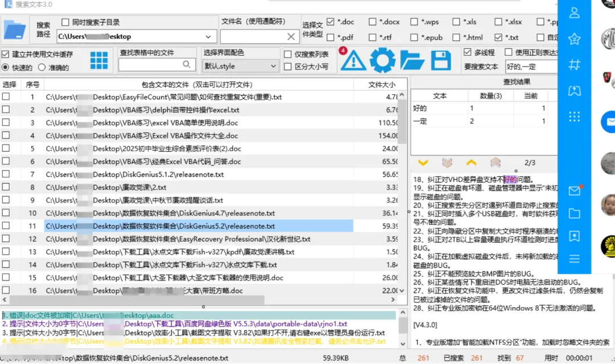Open the hamburger menu icon in sidebar
615x364 pixels.
point(574,259)
